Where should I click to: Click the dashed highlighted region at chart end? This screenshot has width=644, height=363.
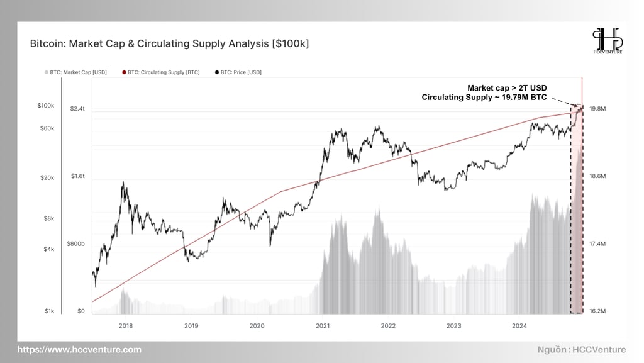click(x=577, y=209)
